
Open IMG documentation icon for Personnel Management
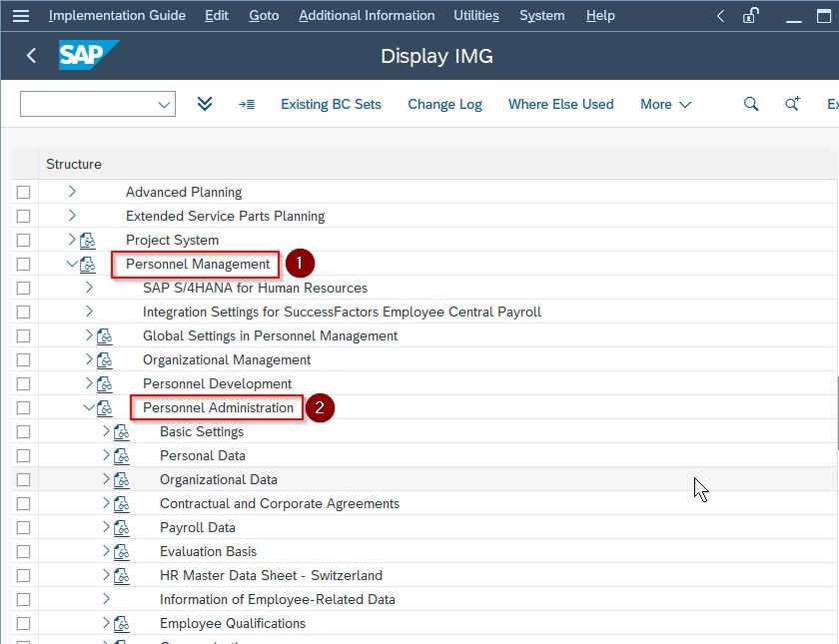(x=88, y=265)
